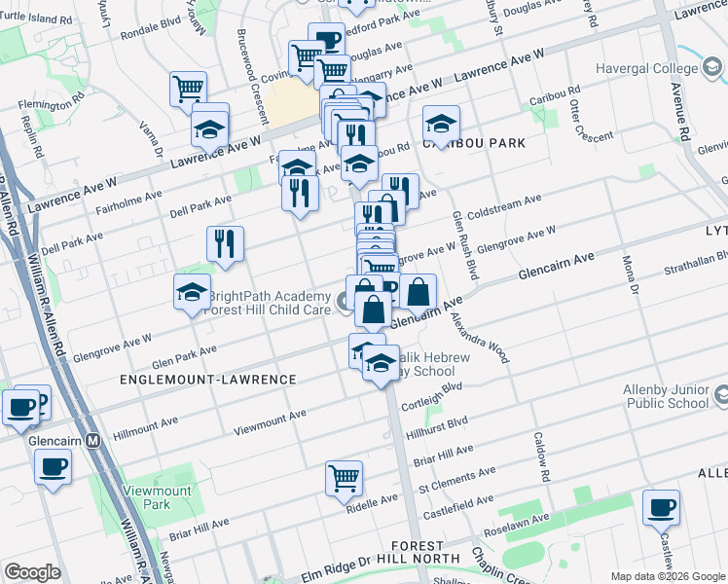Open Allenby Junior Public School pin
The width and height of the screenshot is (728, 584).
(x=722, y=395)
